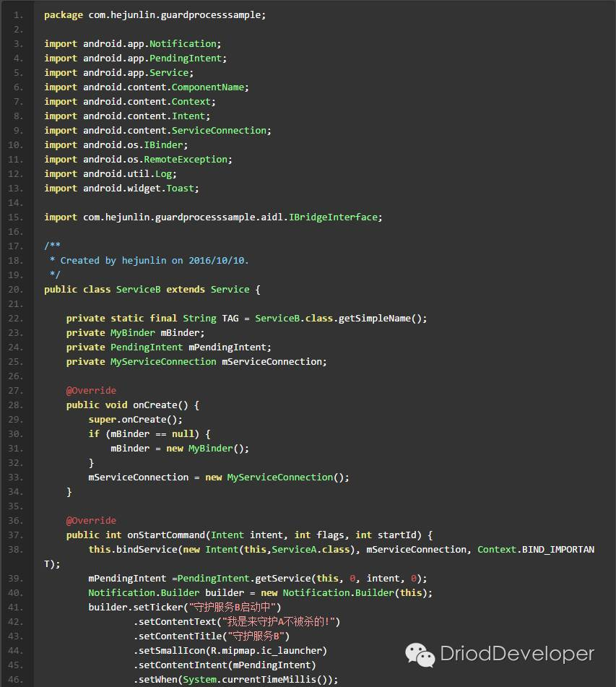Image resolution: width=616 pixels, height=687 pixels.
Task: Select the import android.app.Notification line
Action: coord(133,44)
